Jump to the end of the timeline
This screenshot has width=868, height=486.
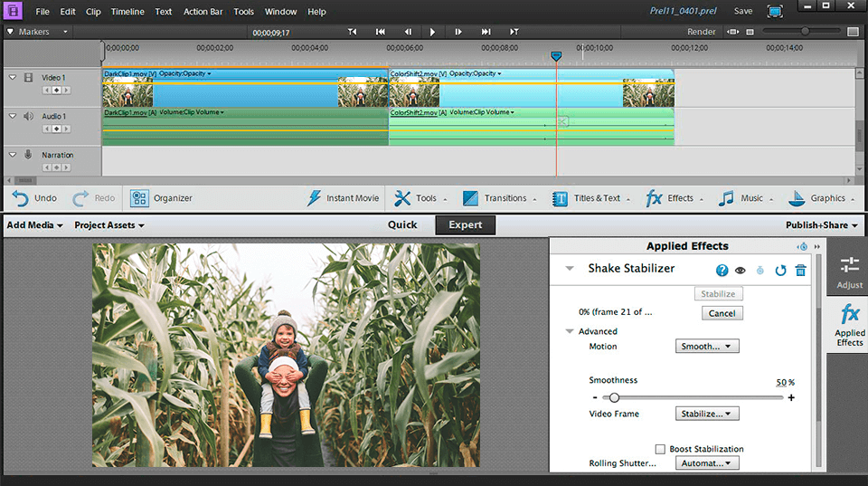tap(486, 32)
